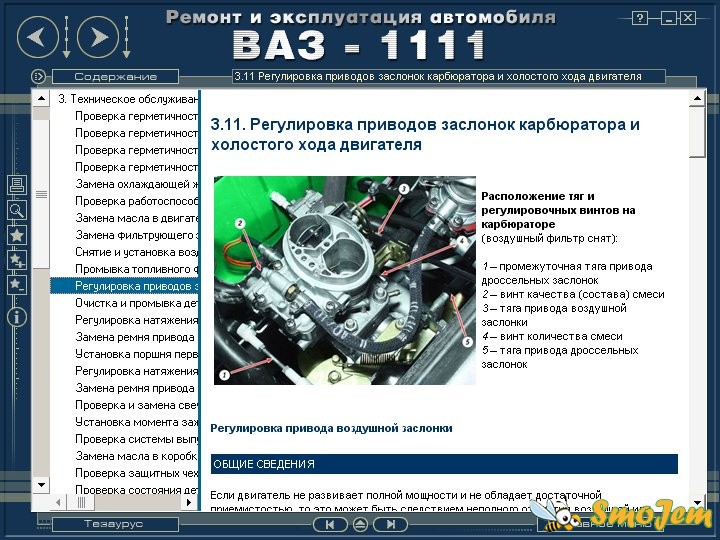Click ОБЩИЕ СВЕДЕНИЯ section header bar
Viewport: 720px width, 540px height.
tap(444, 464)
